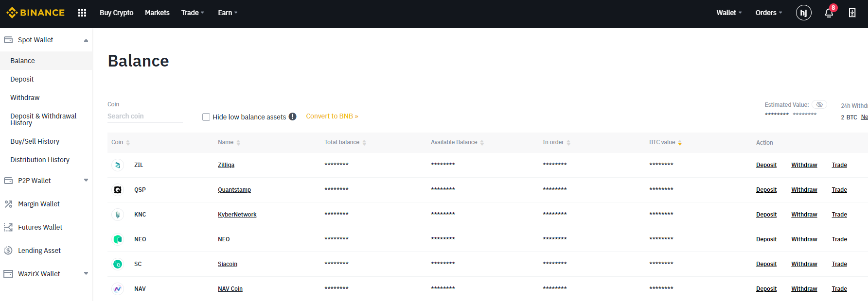The width and height of the screenshot is (868, 301).
Task: Open Buy/Sell History
Action: [x=35, y=141]
